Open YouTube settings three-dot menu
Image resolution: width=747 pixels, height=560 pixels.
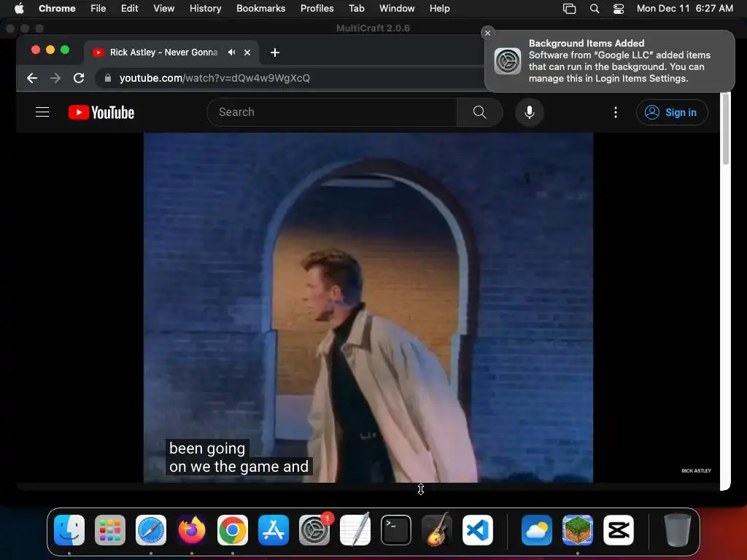click(616, 112)
